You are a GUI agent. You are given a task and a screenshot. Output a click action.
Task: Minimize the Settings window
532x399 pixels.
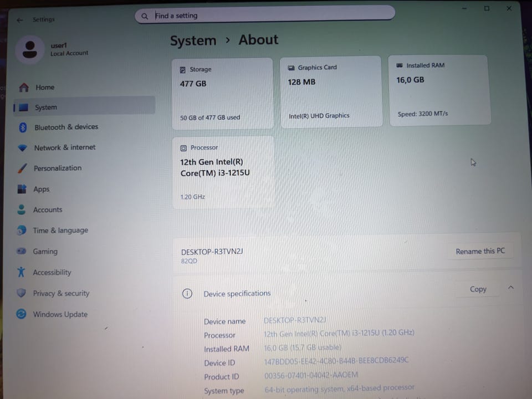[464, 8]
